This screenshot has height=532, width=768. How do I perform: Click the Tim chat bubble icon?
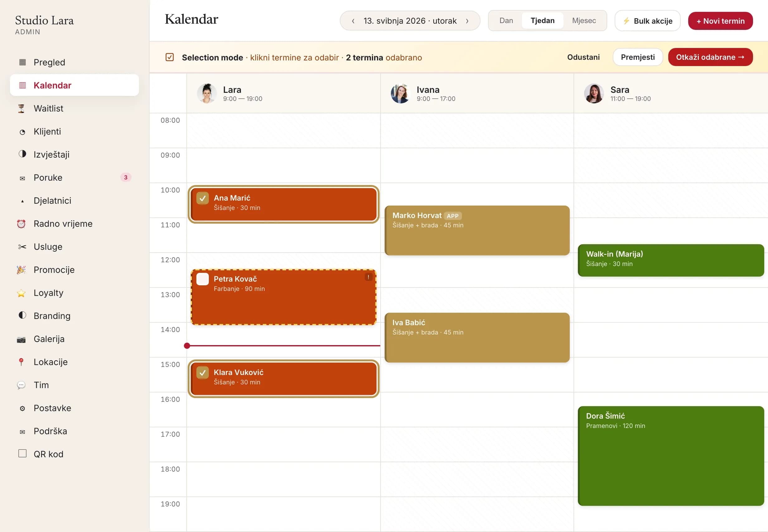coord(21,385)
